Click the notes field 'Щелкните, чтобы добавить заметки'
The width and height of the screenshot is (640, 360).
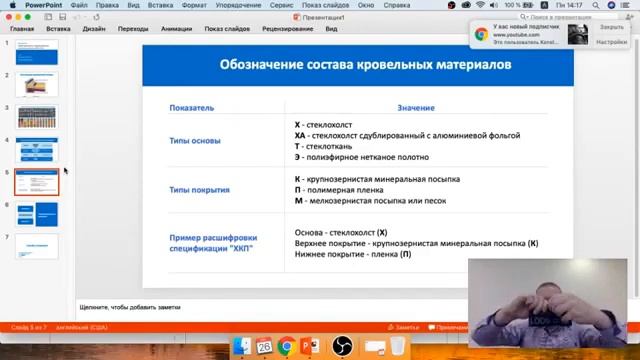point(130,307)
